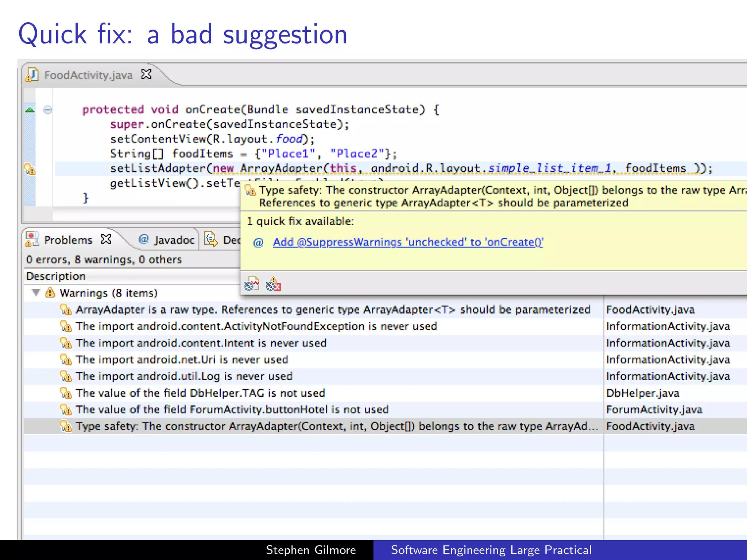Click the super.onCreate(savedInstanceState) line
The image size is (747, 560).
pos(229,124)
